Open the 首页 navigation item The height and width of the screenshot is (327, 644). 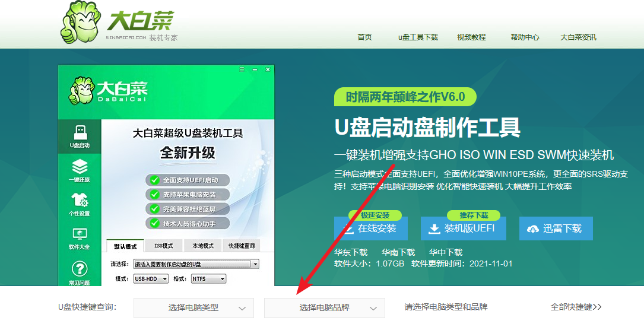[364, 37]
